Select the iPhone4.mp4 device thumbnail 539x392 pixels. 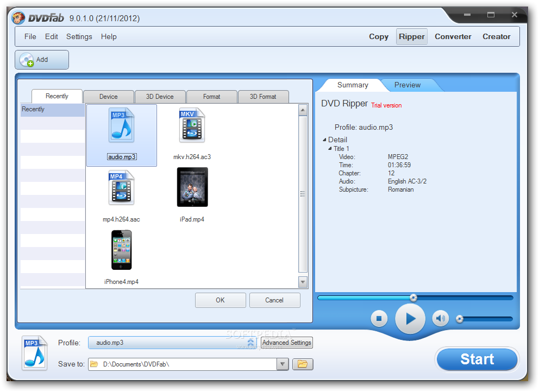(x=121, y=250)
